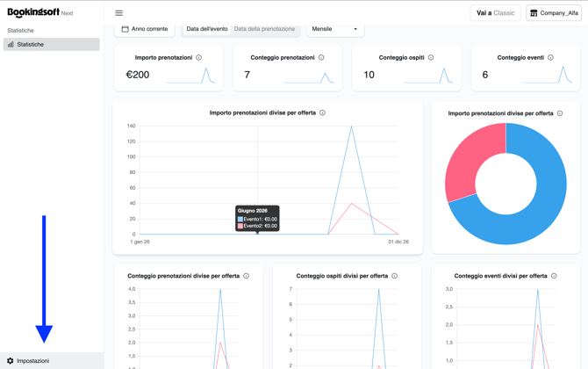Click info icon next to Importo prenotazioni
This screenshot has width=588, height=369.
[199, 57]
